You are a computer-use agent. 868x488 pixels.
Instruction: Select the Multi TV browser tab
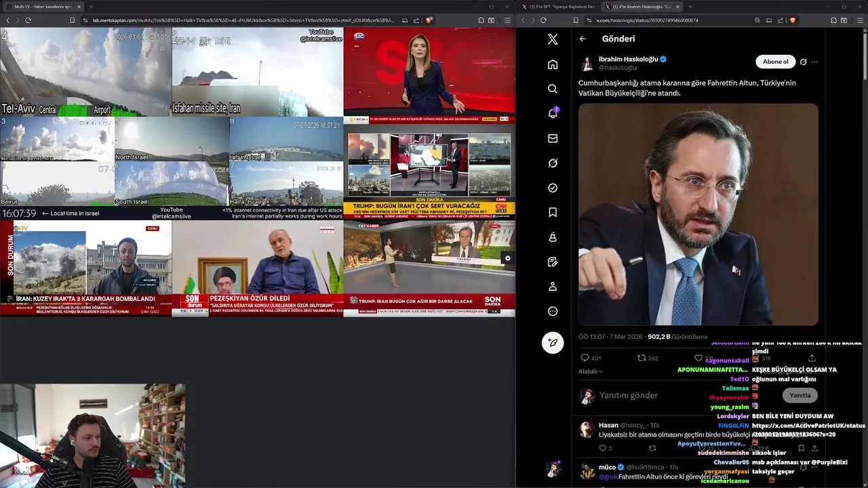tap(42, 7)
